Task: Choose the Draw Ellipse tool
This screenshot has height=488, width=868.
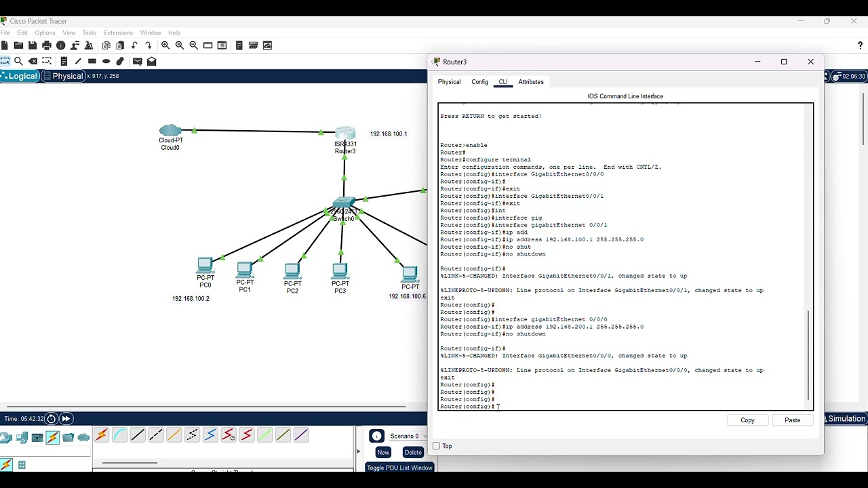Action: (x=106, y=61)
